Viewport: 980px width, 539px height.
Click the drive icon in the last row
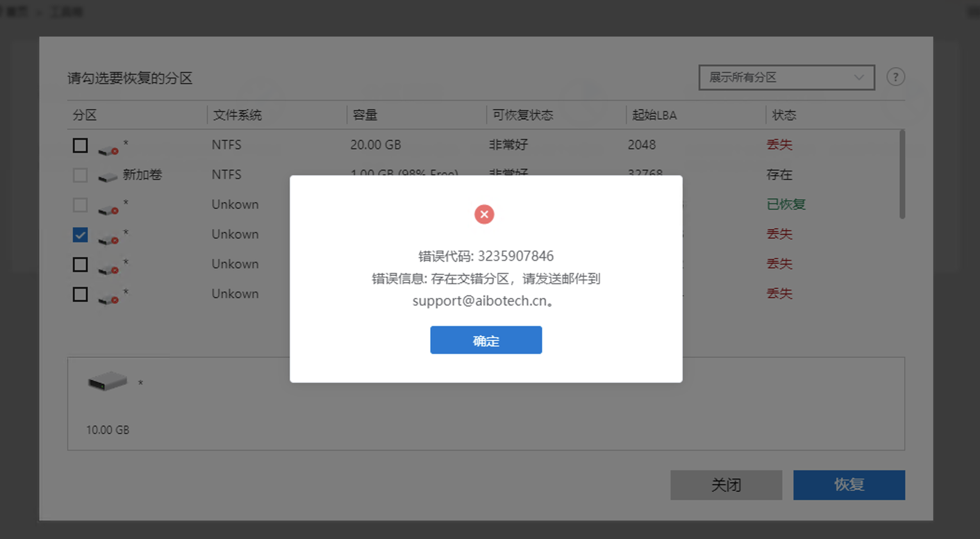tap(108, 299)
